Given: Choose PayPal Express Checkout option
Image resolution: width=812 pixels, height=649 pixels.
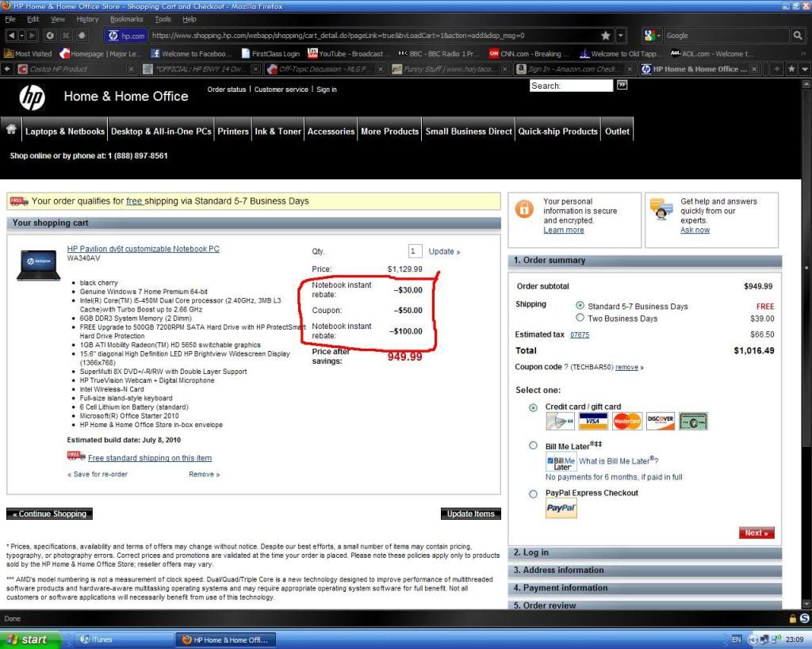Looking at the screenshot, I should click(533, 494).
